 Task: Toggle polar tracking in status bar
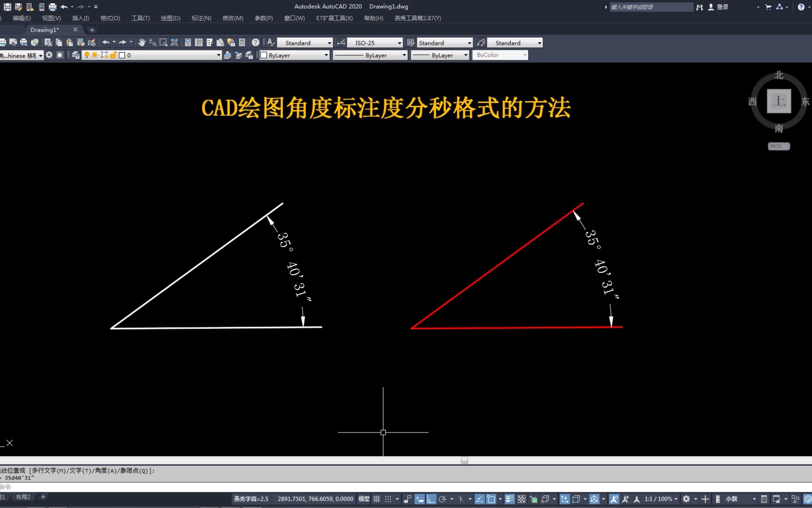tap(443, 499)
